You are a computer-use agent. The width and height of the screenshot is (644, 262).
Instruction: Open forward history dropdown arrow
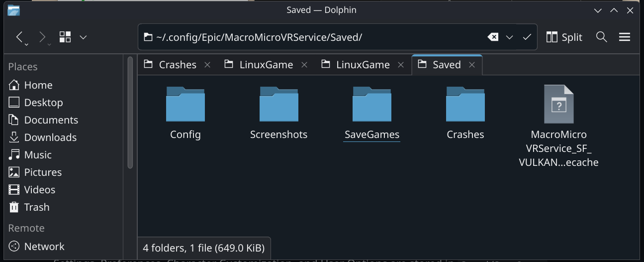50,45
